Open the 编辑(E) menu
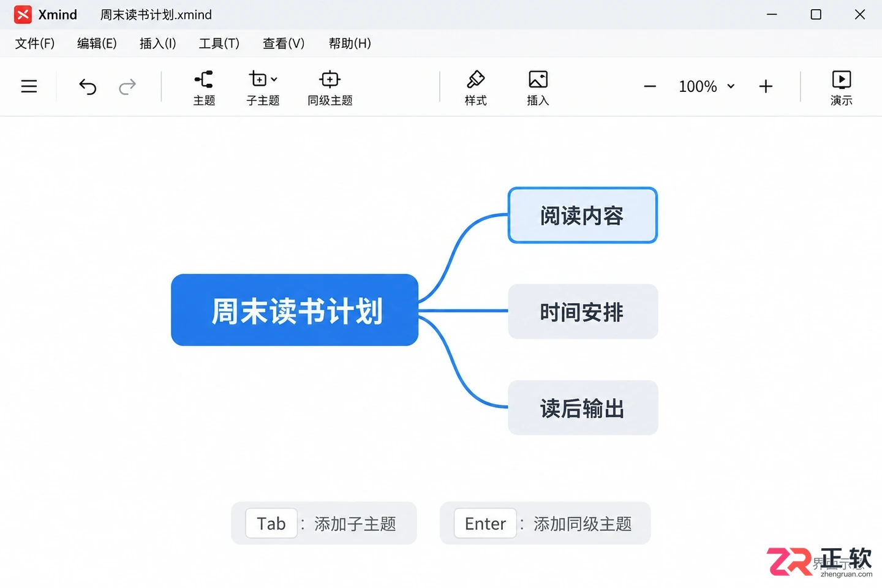The image size is (882, 588). tap(97, 43)
